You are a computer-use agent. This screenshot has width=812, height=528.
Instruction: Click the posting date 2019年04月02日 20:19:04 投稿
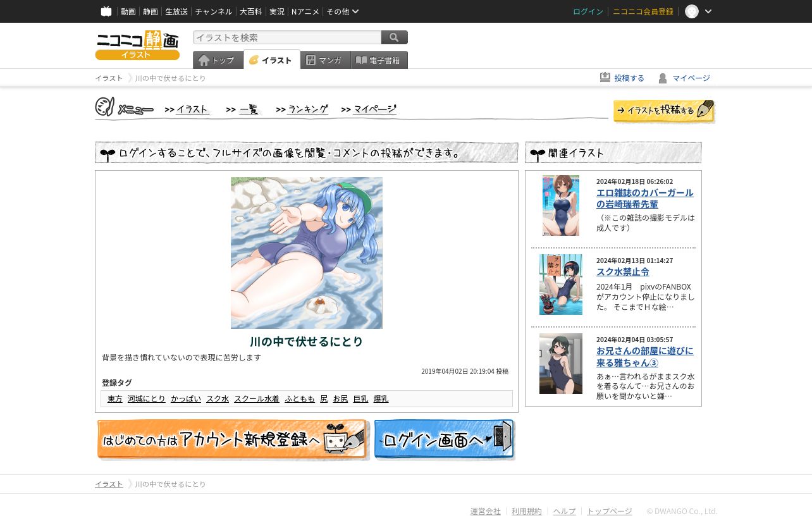[x=465, y=371]
